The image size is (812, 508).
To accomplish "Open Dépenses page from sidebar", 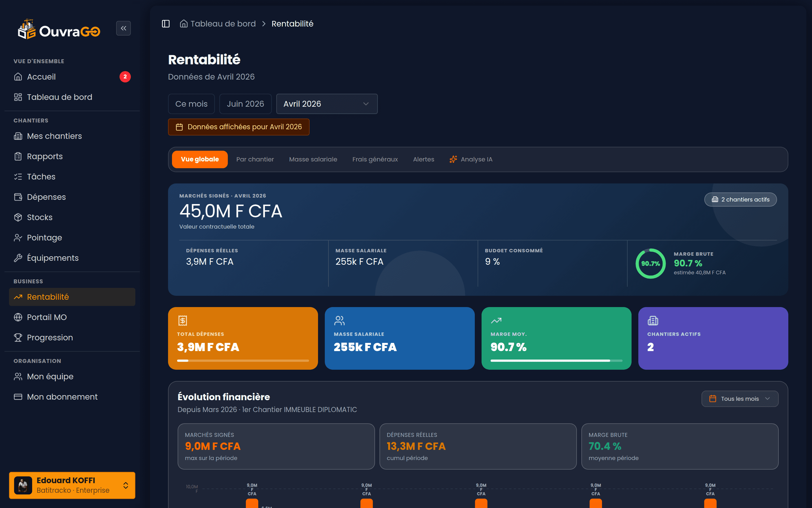I will (x=72, y=197).
